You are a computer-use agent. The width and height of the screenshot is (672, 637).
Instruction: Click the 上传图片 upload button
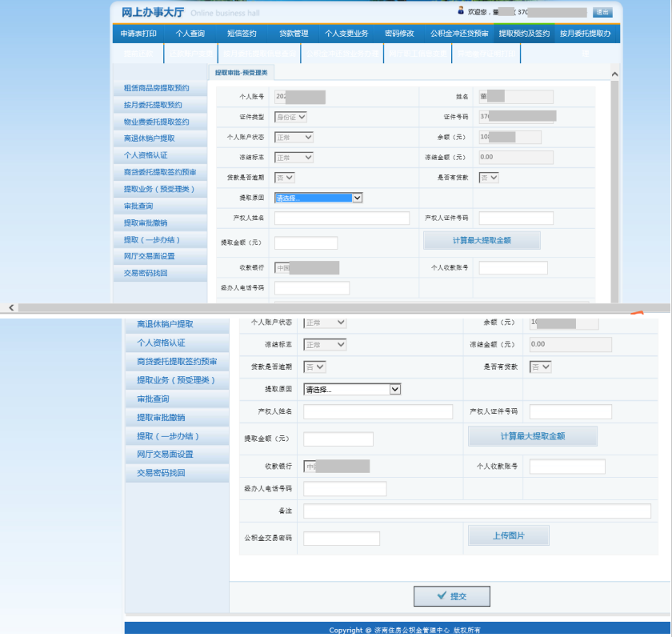click(x=508, y=535)
